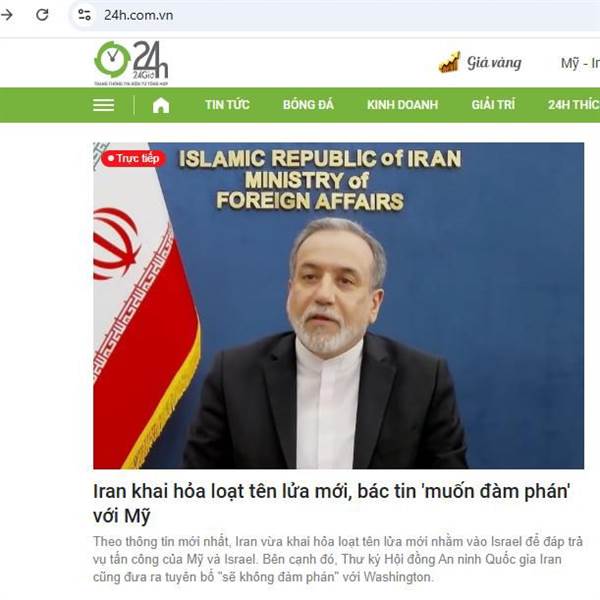Open the Iran Foreign Ministry article image
This screenshot has width=600, height=600.
coord(339,306)
